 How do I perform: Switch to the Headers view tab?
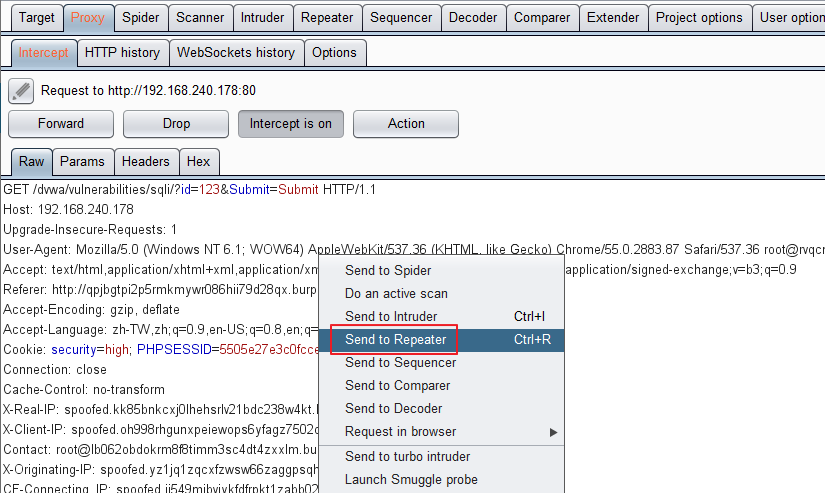click(x=146, y=162)
